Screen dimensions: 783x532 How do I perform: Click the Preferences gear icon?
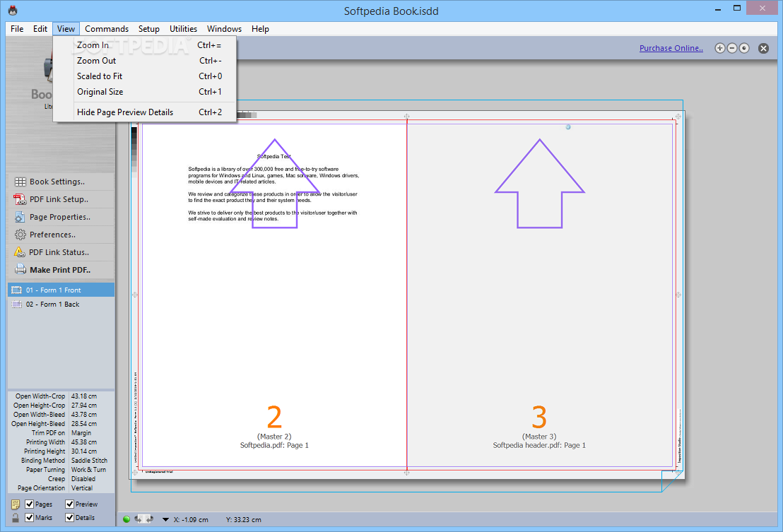pos(20,235)
